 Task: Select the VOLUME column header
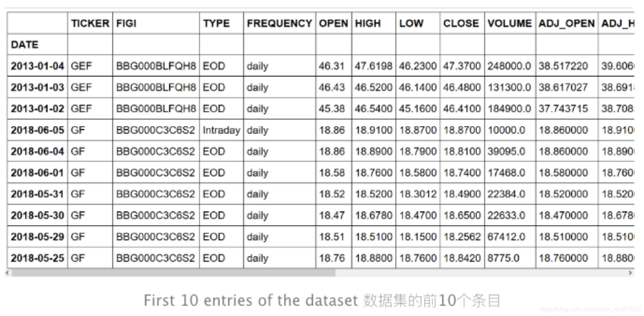point(510,23)
